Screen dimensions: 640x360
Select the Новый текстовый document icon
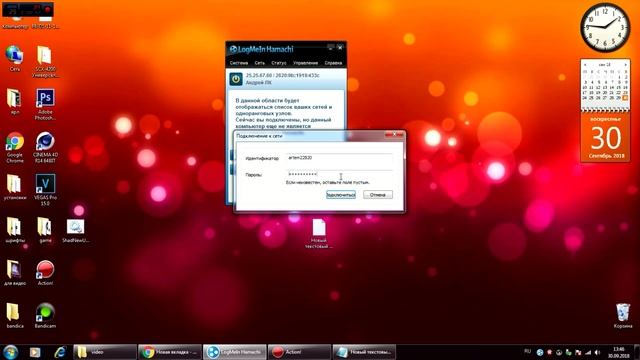319,233
